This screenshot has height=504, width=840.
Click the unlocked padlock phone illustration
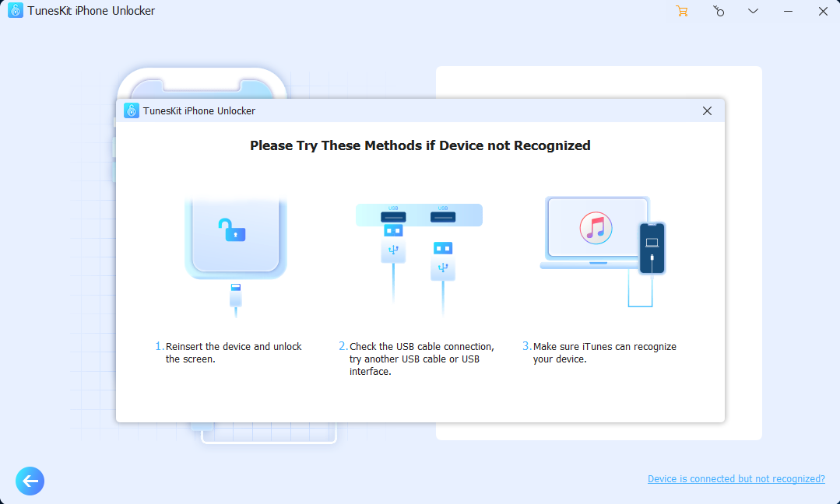pyautogui.click(x=236, y=257)
